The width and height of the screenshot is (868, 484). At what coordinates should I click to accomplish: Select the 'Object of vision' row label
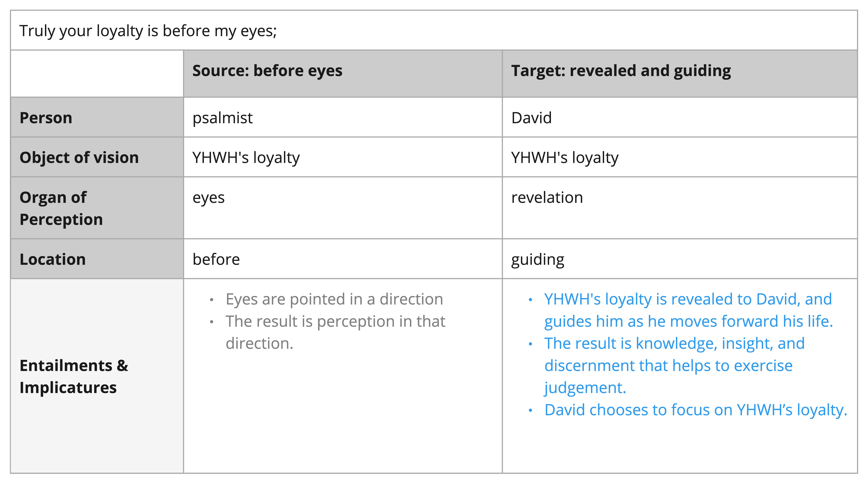click(x=97, y=157)
